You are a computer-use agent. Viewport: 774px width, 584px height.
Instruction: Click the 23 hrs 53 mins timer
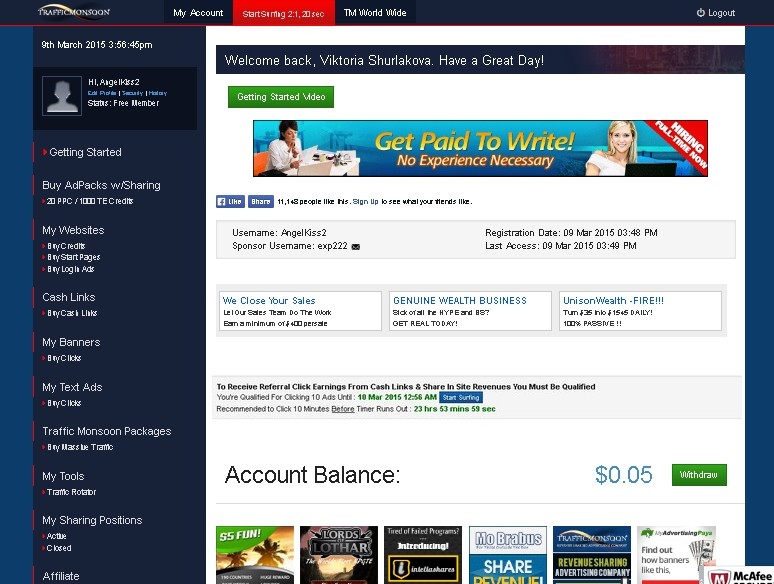click(454, 409)
